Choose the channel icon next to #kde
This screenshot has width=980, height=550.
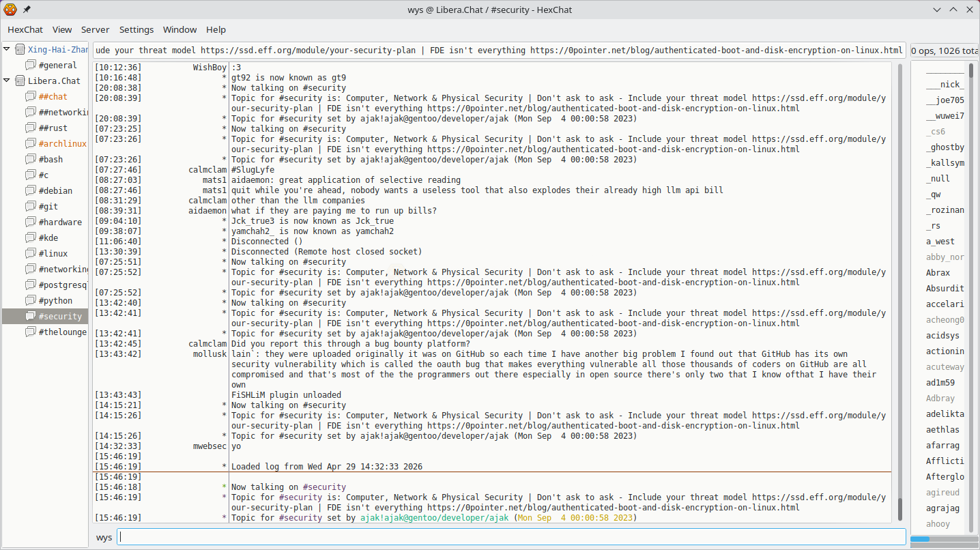[x=31, y=238]
